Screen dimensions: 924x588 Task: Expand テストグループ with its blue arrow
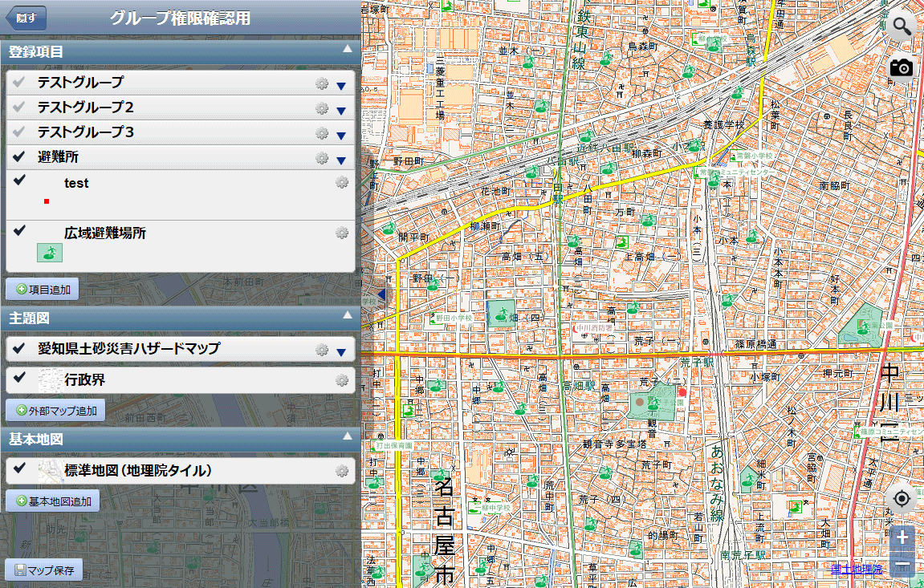click(x=340, y=86)
